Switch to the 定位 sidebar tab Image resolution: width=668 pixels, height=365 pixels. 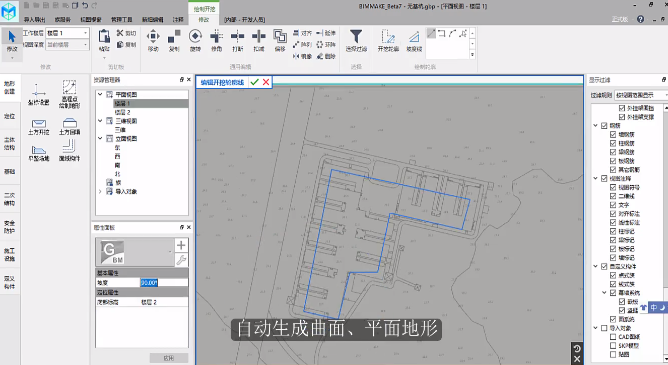tap(9, 116)
